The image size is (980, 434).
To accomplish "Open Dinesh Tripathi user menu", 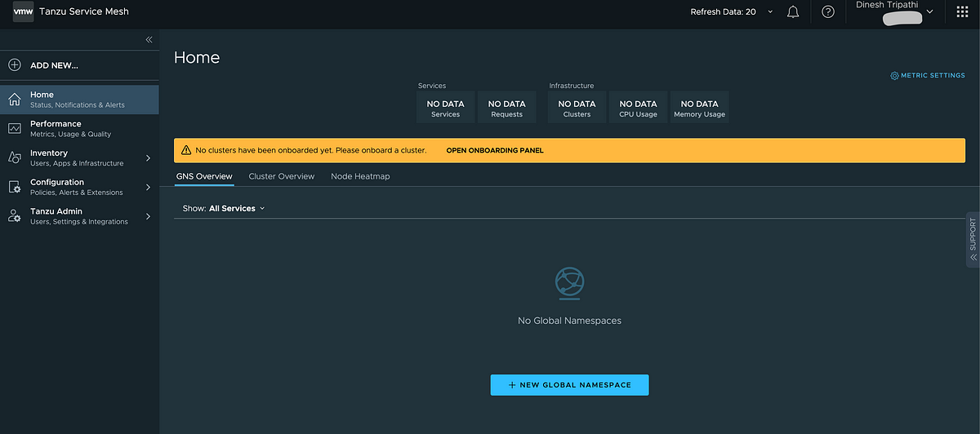I will point(893,11).
